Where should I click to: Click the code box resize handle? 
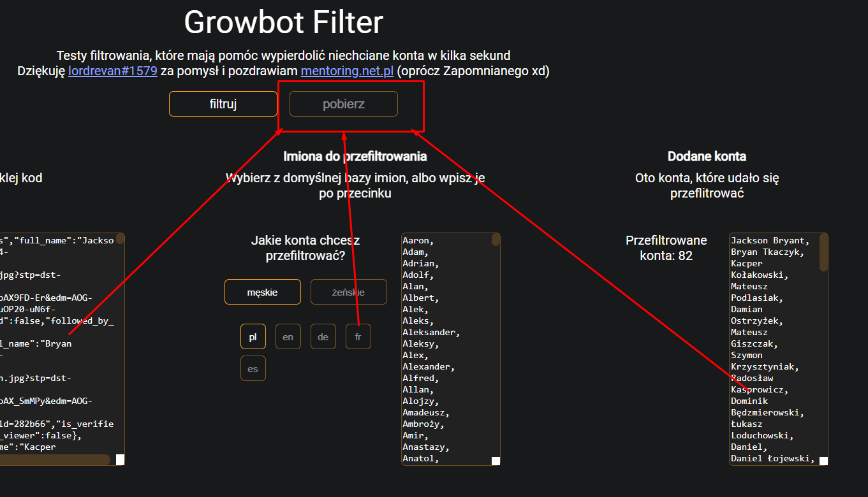[x=120, y=460]
